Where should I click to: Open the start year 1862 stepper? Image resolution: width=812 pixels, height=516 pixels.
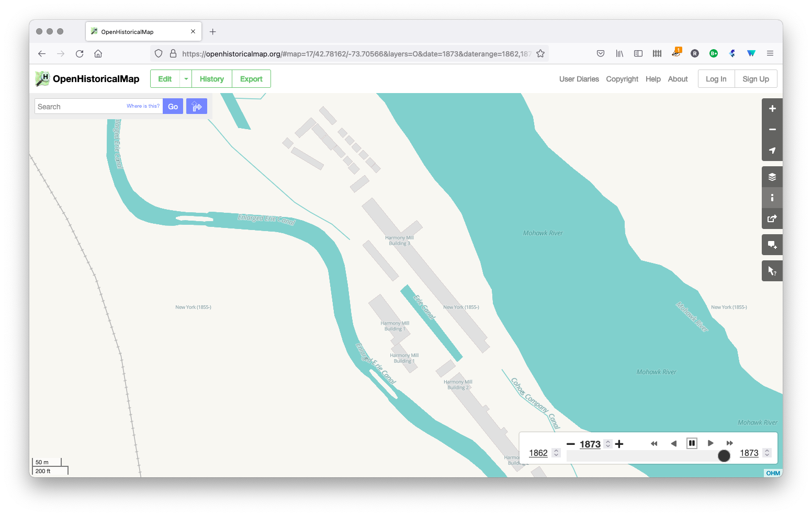(556, 452)
